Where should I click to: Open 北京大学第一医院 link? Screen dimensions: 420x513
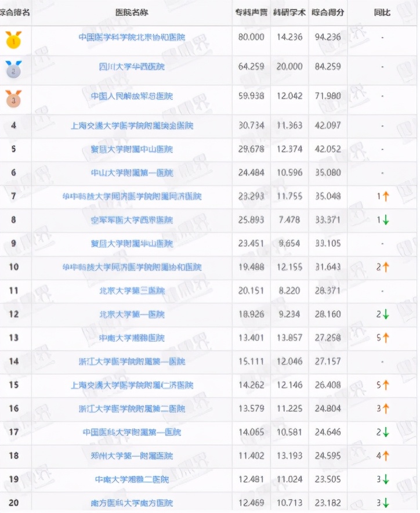tap(132, 315)
